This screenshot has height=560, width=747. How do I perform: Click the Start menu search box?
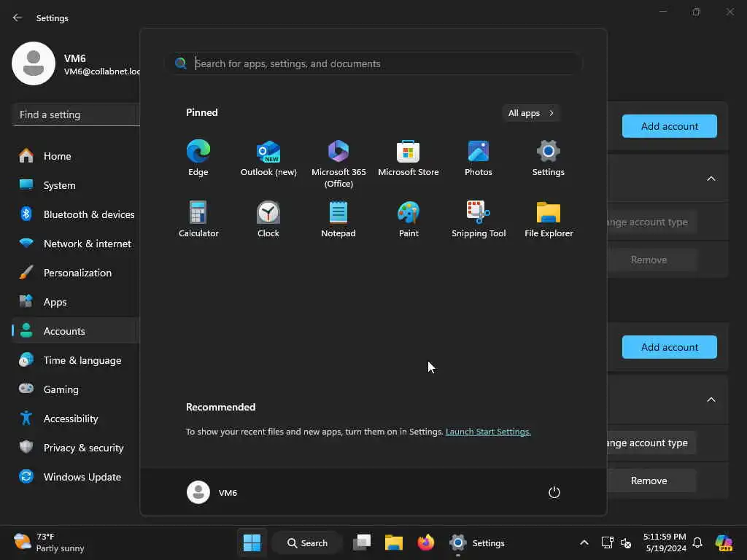[374, 63]
